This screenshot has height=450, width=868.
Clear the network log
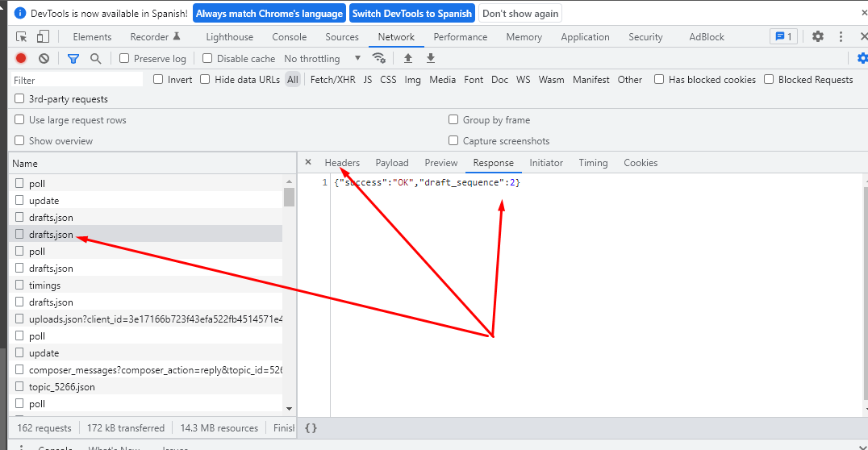44,58
